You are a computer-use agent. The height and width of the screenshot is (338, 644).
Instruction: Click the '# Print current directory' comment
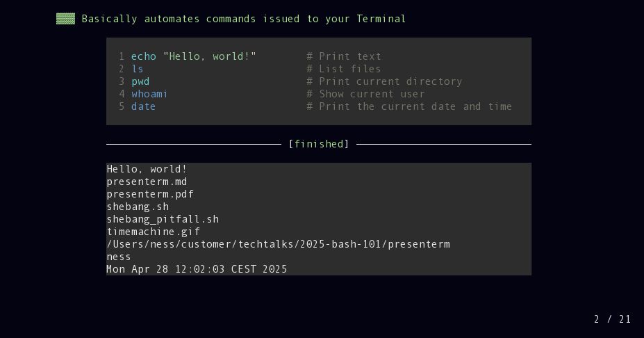tap(384, 81)
